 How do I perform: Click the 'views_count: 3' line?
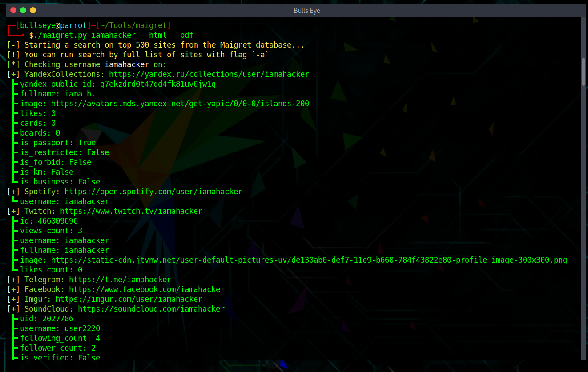51,231
